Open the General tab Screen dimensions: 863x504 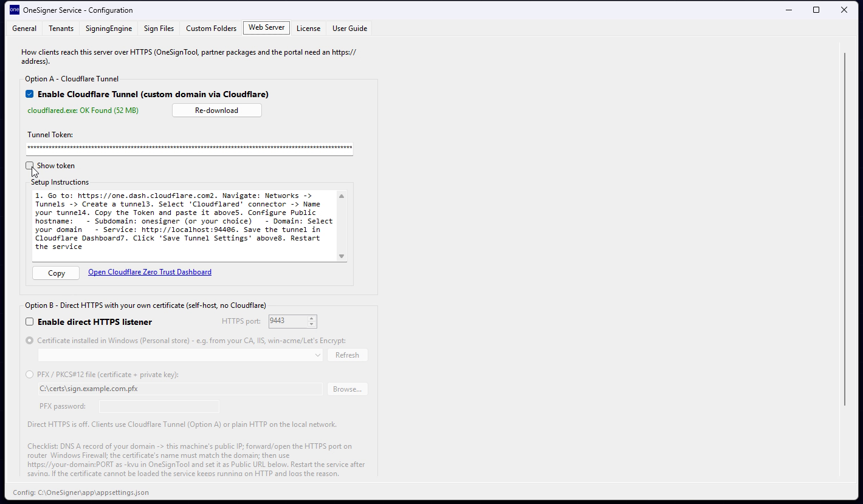pos(24,29)
